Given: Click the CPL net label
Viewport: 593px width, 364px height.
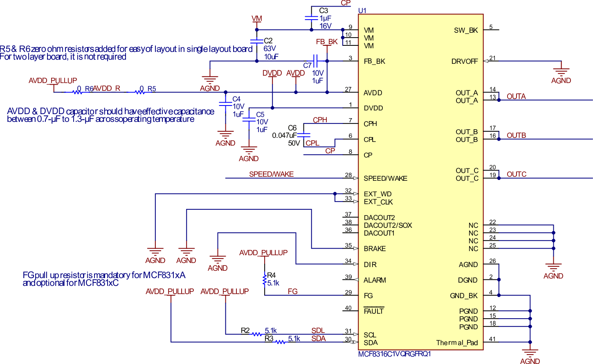Looking at the screenshot, I should [x=312, y=143].
